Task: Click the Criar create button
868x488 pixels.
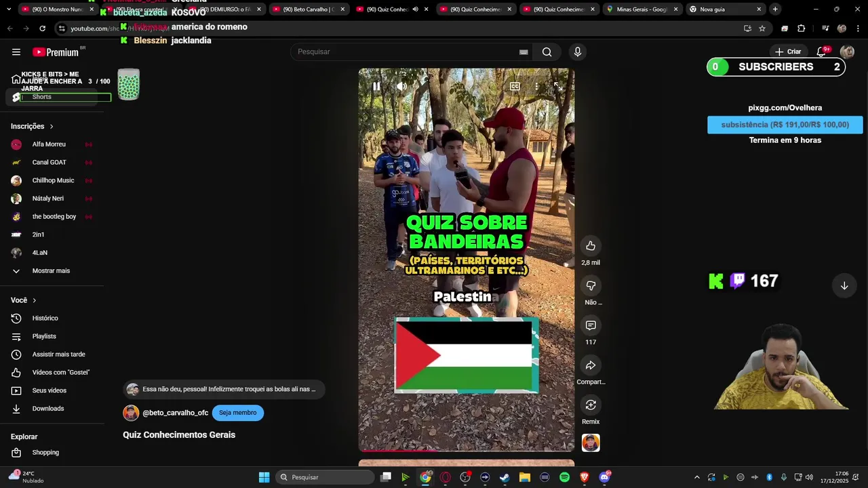Action: pos(788,52)
